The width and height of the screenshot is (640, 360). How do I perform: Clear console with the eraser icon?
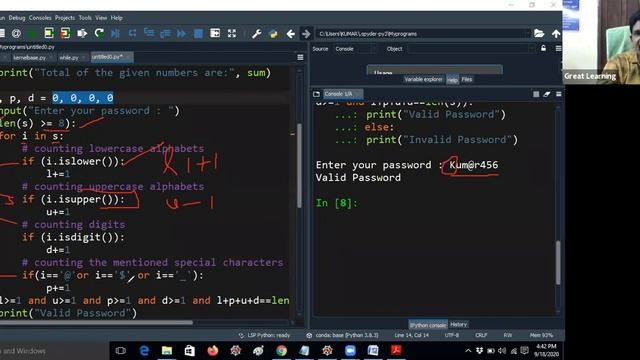click(x=547, y=94)
